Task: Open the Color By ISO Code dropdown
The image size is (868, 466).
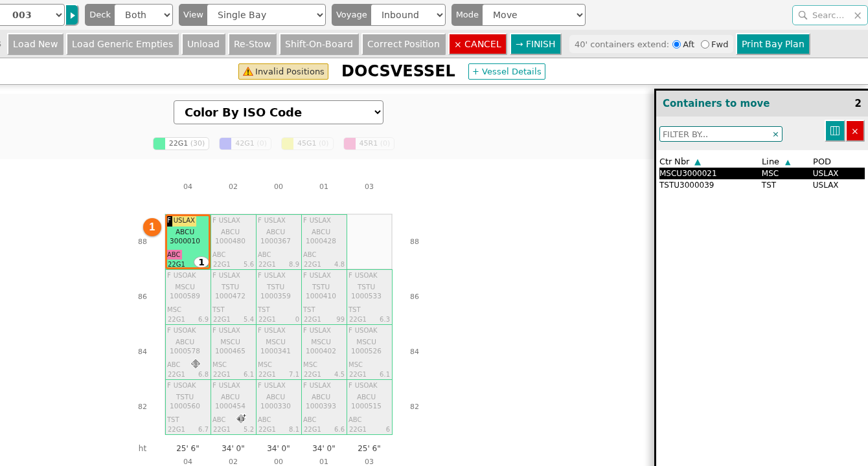Action: (279, 112)
